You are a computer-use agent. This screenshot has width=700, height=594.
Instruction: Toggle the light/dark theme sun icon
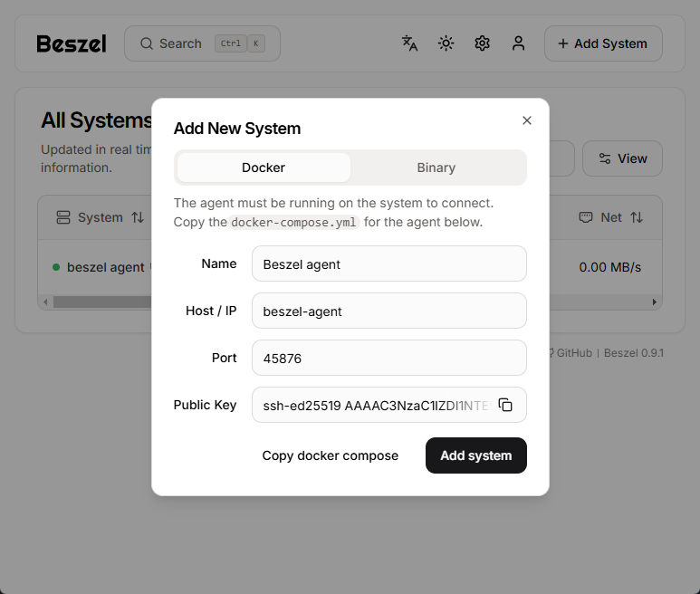[446, 43]
